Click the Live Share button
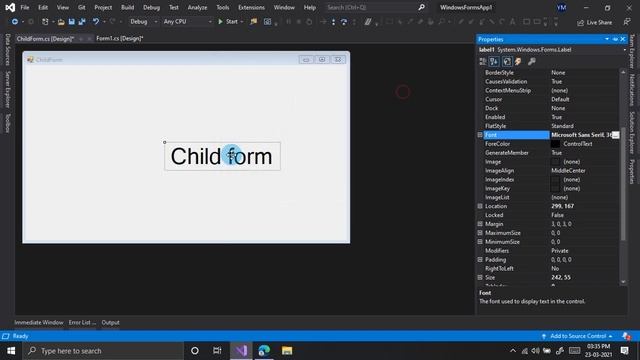The image size is (640, 360). pyautogui.click(x=595, y=22)
